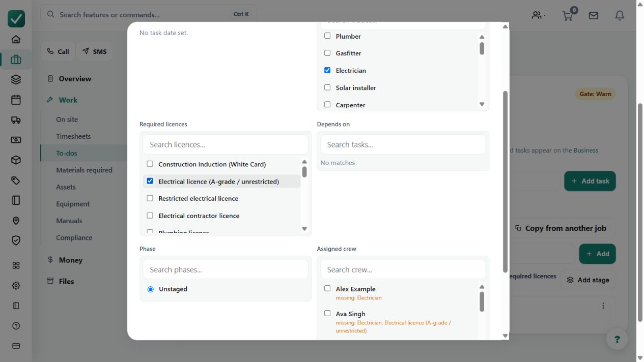
Task: Open the On site menu item
Action: pos(67,119)
